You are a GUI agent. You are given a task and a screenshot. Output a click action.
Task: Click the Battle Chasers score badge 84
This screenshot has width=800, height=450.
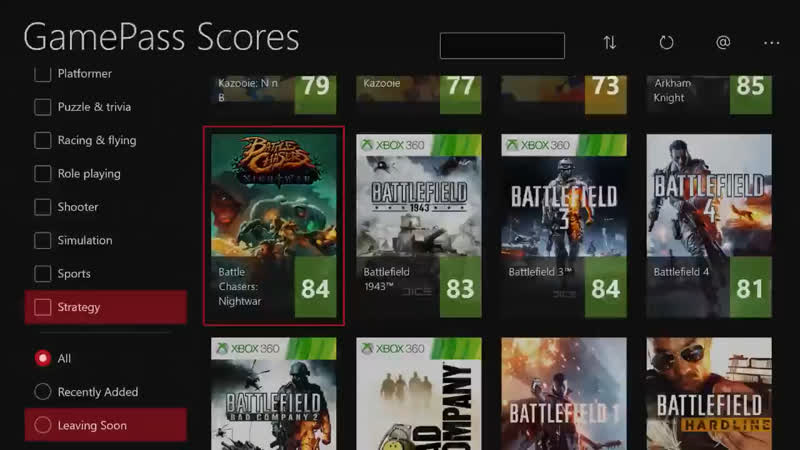[315, 287]
